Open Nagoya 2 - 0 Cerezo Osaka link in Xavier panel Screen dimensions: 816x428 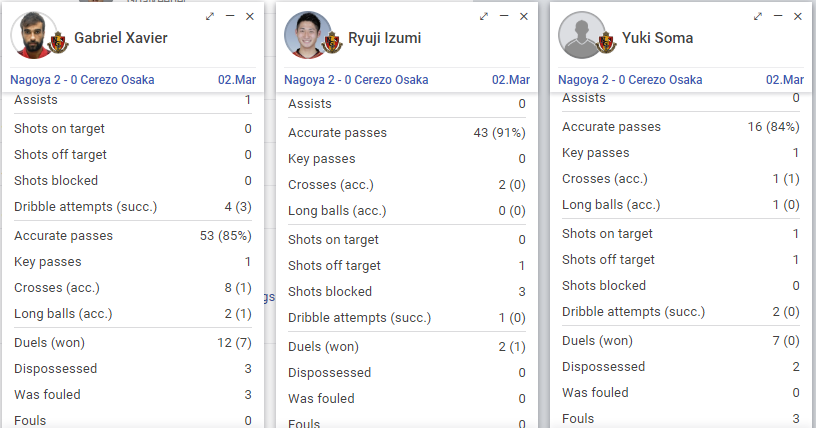pyautogui.click(x=82, y=80)
